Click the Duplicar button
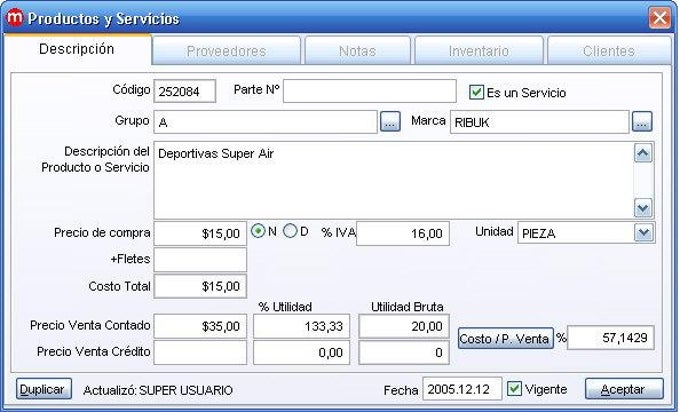 [x=44, y=389]
